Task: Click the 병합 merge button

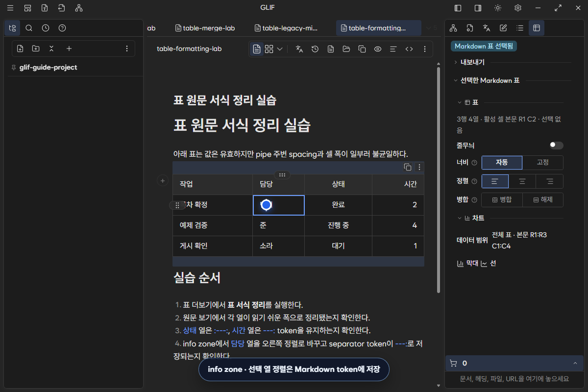Action: tap(502, 200)
